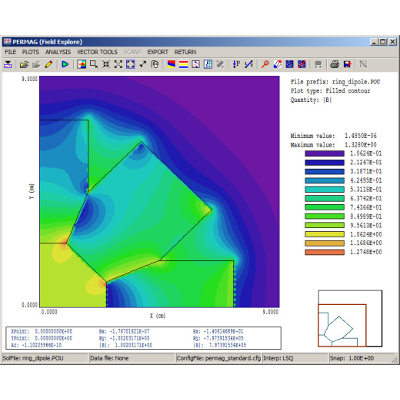
Task: Click the cyan 5.3118E-01 legend swatch
Action: coord(324,189)
